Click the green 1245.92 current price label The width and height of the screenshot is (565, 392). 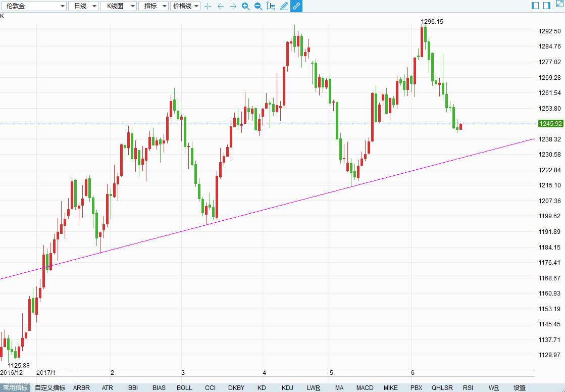point(550,124)
